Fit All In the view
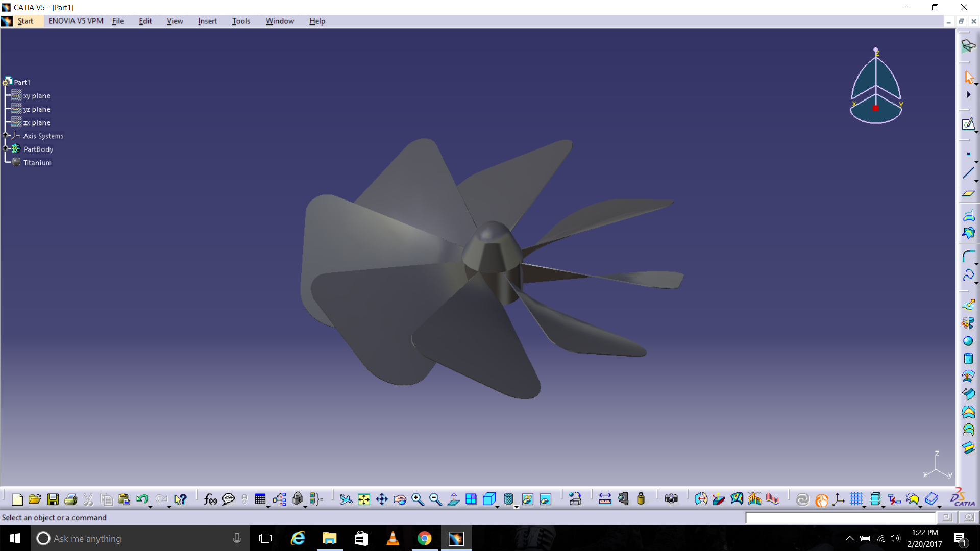Screen dimensions: 980x551 coord(364,499)
